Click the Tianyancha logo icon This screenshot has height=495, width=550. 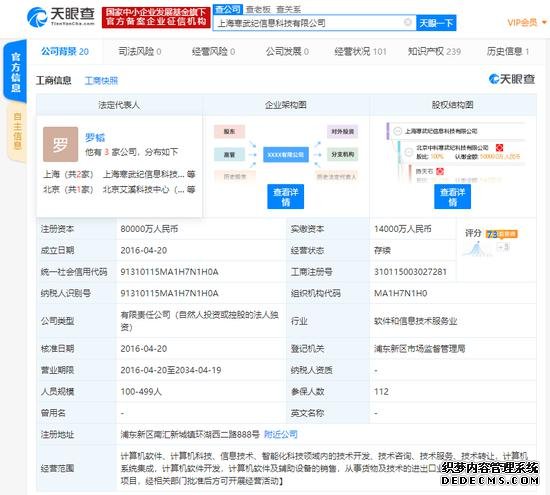[37, 17]
